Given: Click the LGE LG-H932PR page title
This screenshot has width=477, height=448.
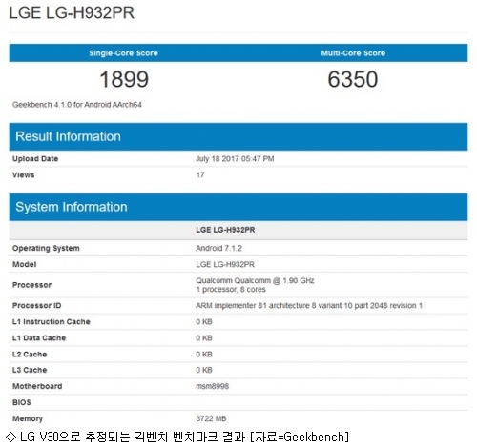Looking at the screenshot, I should (72, 13).
